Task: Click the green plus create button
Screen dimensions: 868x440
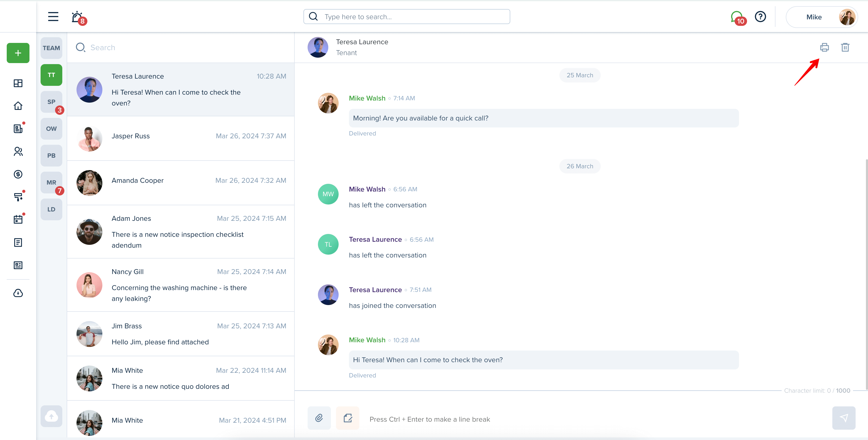Action: pos(18,53)
